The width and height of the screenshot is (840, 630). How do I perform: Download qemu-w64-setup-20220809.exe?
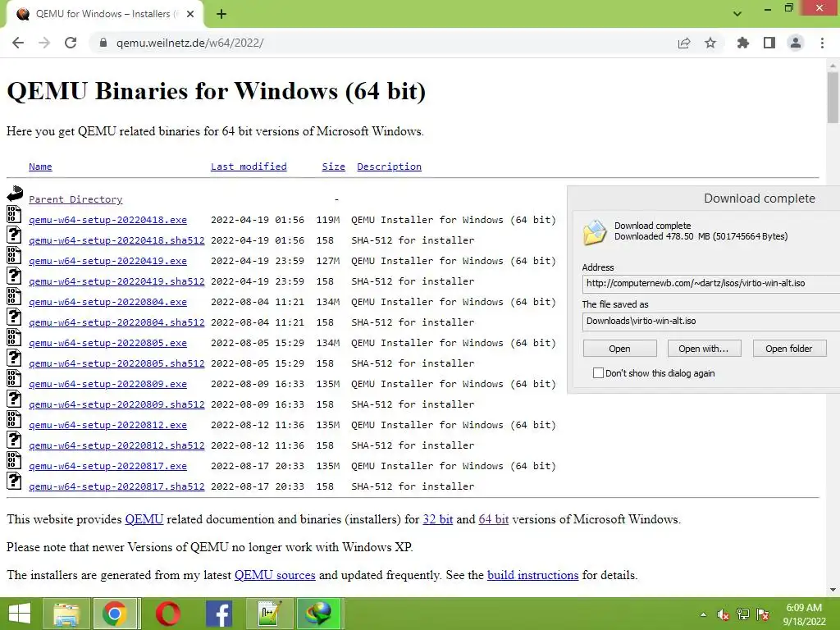tap(107, 384)
